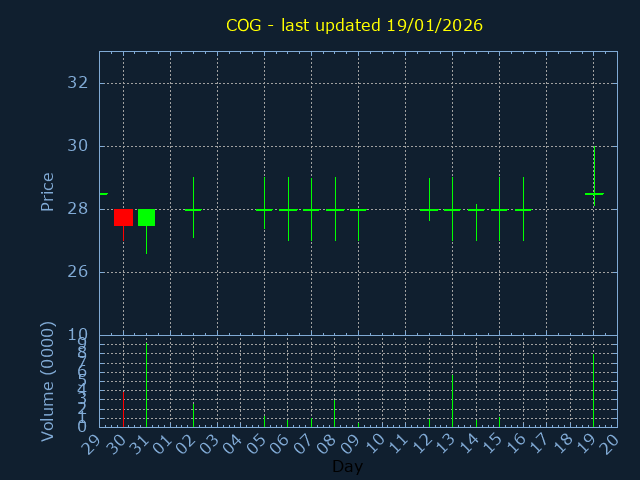This screenshot has width=640, height=480.
Task: Click the day 05 candlestick at price 28
Action: [x=264, y=210]
